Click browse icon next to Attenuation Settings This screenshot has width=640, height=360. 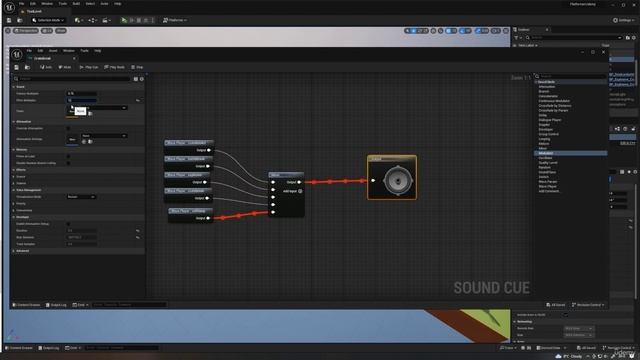point(90,142)
